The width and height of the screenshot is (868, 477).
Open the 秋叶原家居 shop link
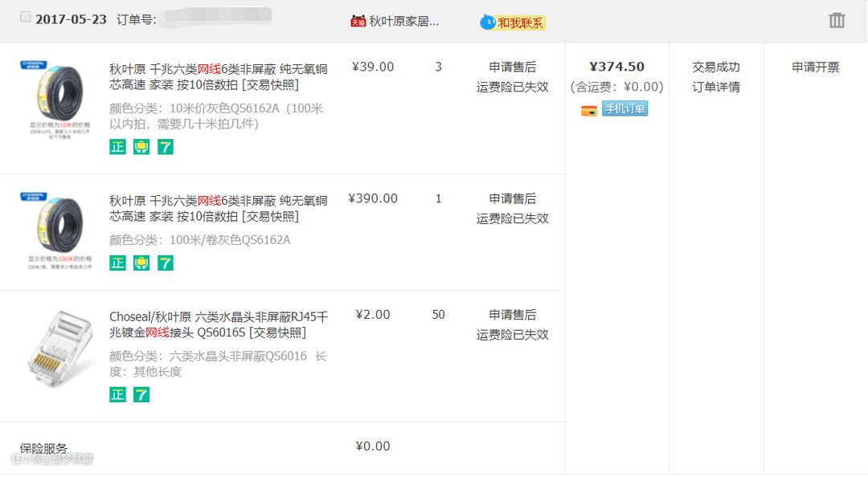(403, 22)
